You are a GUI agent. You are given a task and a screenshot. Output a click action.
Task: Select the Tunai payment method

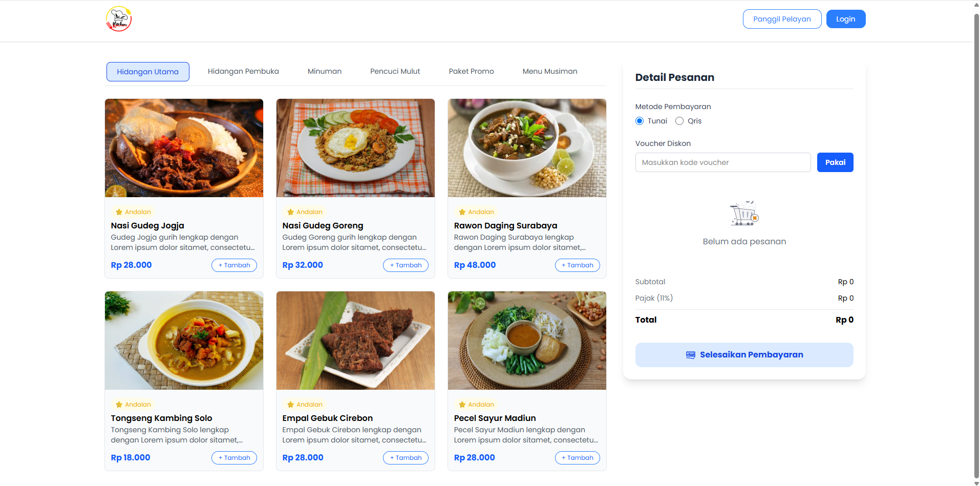point(638,121)
